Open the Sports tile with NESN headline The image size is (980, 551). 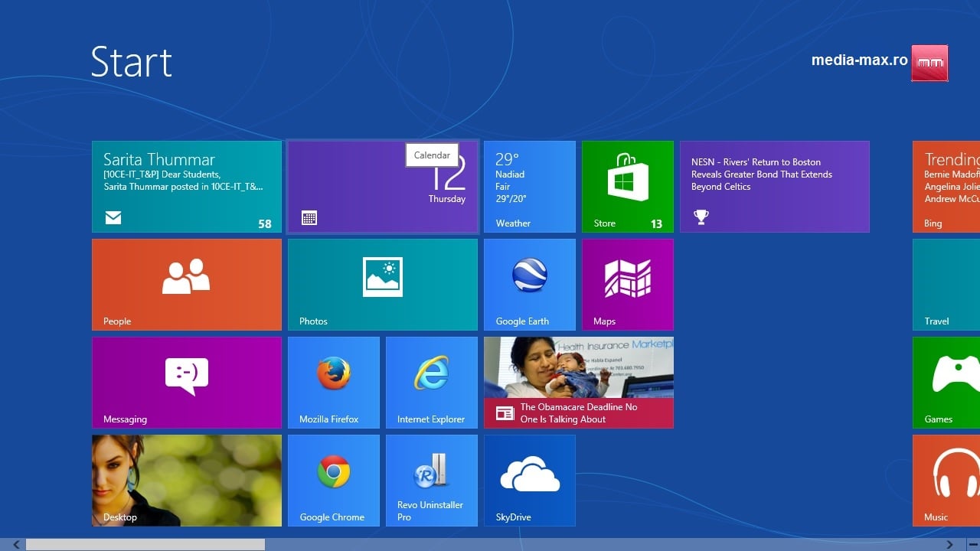(775, 187)
